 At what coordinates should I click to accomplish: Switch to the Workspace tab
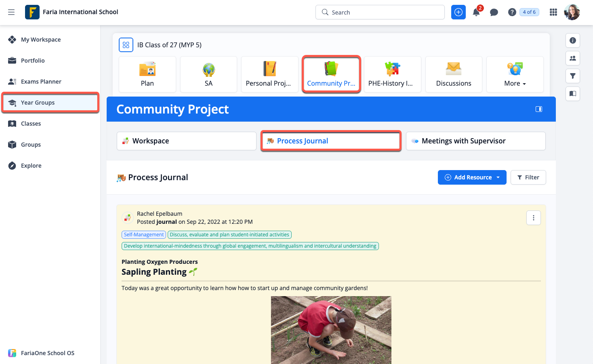[x=186, y=141]
